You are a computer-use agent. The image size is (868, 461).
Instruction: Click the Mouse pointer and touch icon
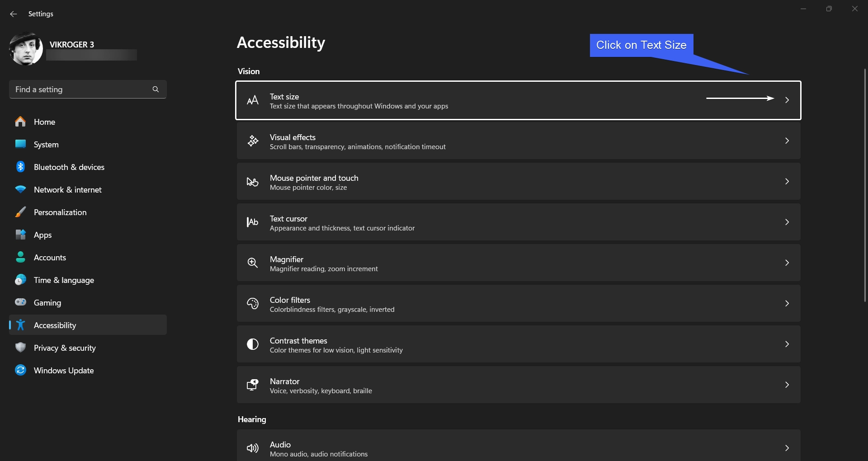253,182
